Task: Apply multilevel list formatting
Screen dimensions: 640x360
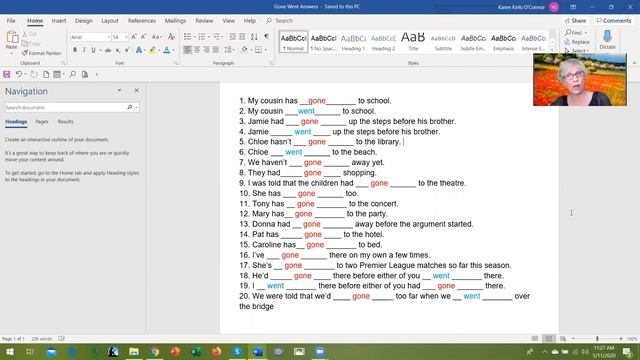Action: [x=216, y=37]
